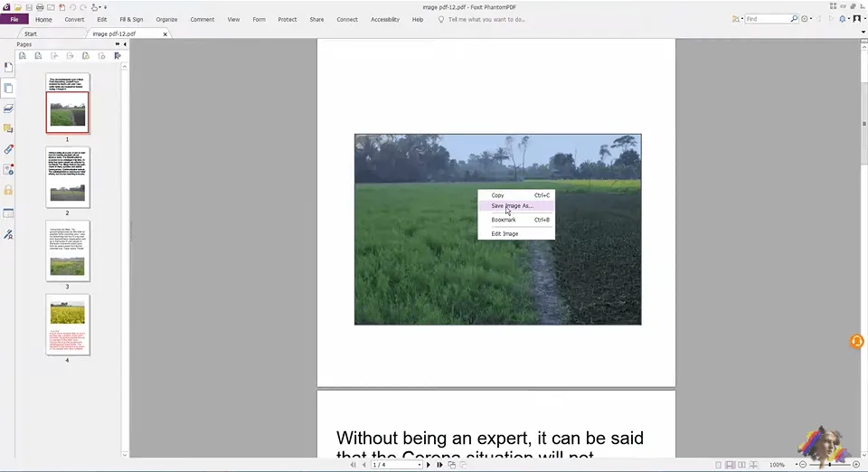The height and width of the screenshot is (472, 868).
Task: Open the Attachments paperclip panel
Action: point(8,149)
